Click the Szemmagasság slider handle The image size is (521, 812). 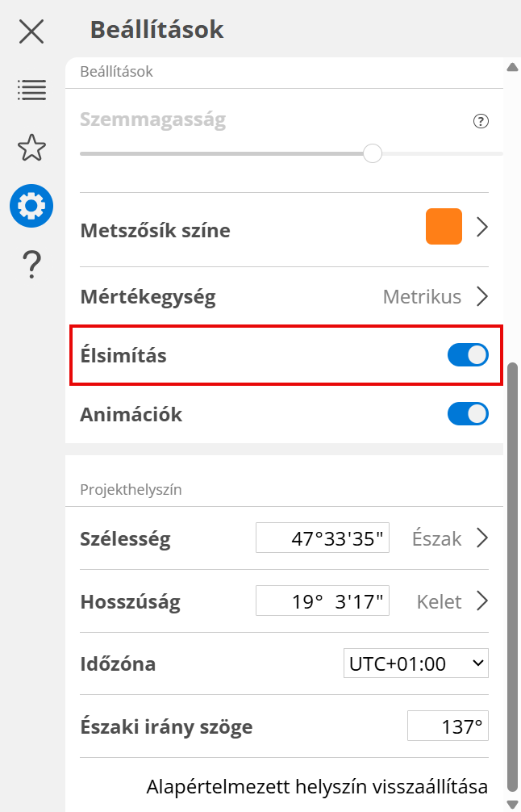tap(372, 153)
